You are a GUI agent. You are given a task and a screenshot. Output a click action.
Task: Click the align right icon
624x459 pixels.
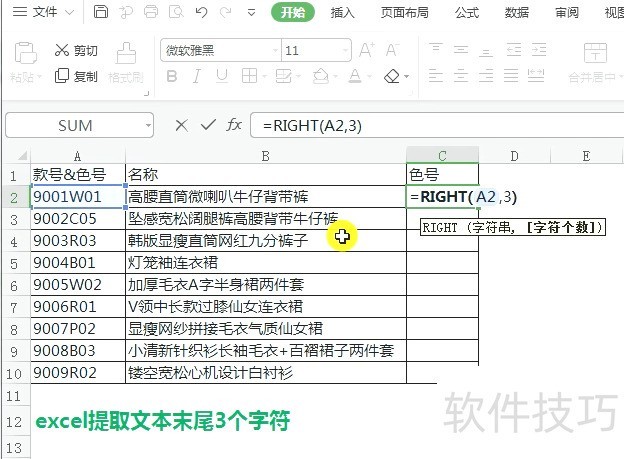point(486,75)
